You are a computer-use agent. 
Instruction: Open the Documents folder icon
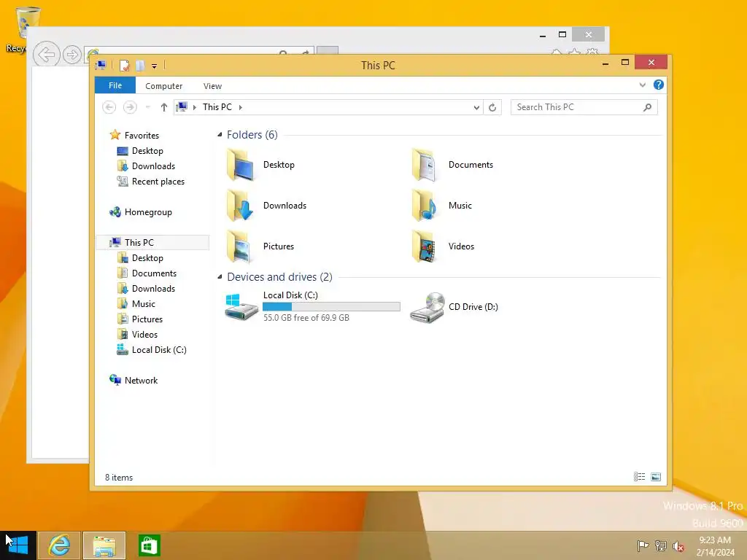425,165
